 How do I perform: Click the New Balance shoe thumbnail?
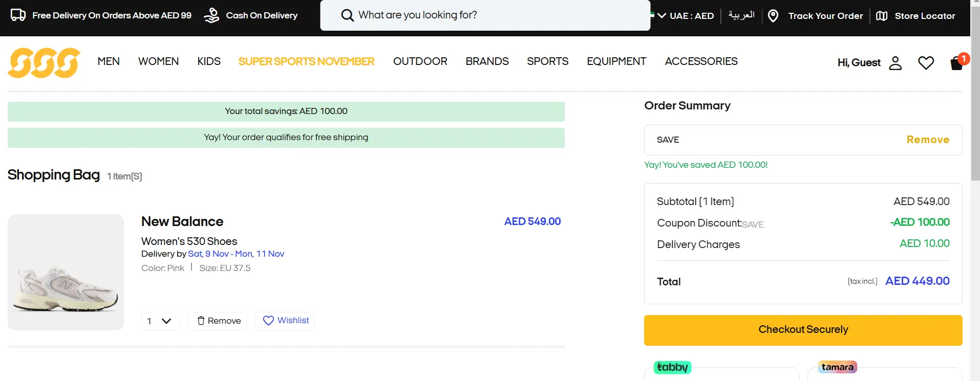click(x=66, y=272)
